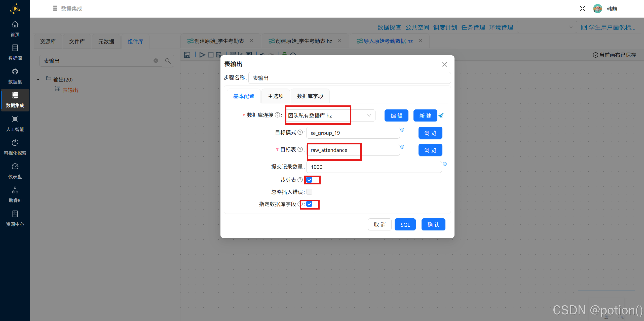644x321 pixels.
Task: Uncheck the 裁剪表 checkbox
Action: click(x=309, y=180)
